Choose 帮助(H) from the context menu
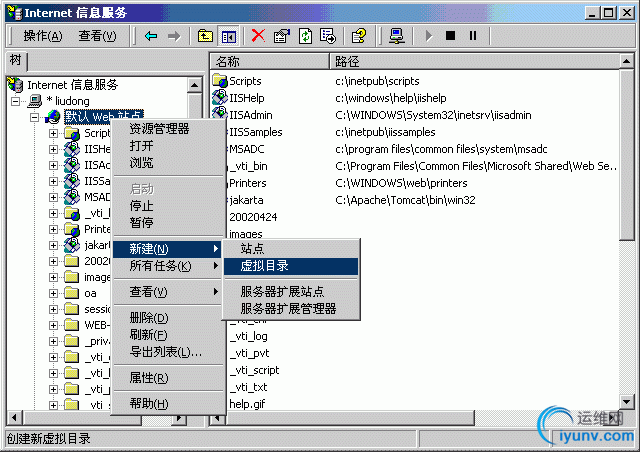This screenshot has width=640, height=452. click(x=169, y=403)
